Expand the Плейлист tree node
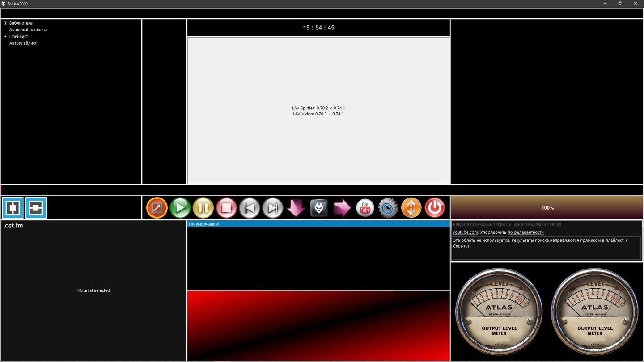 pos(5,37)
